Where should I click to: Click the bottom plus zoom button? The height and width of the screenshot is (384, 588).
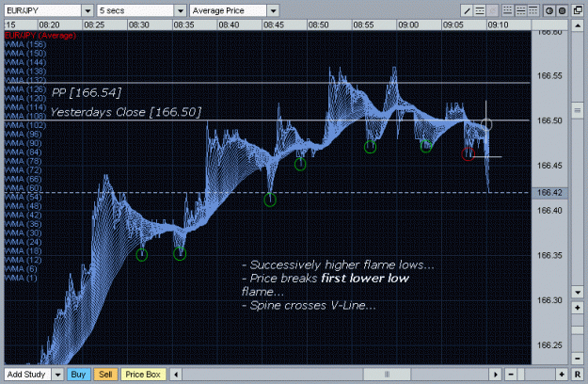[562, 375]
